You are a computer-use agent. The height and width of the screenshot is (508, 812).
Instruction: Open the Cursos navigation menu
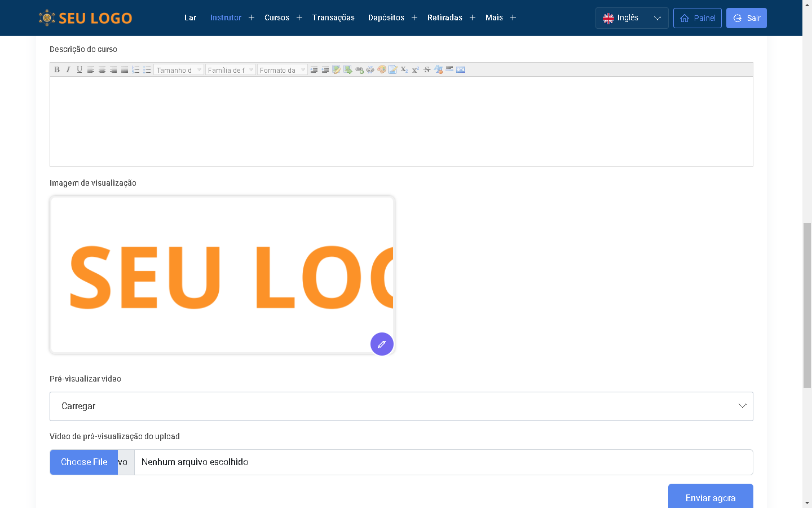pos(277,17)
